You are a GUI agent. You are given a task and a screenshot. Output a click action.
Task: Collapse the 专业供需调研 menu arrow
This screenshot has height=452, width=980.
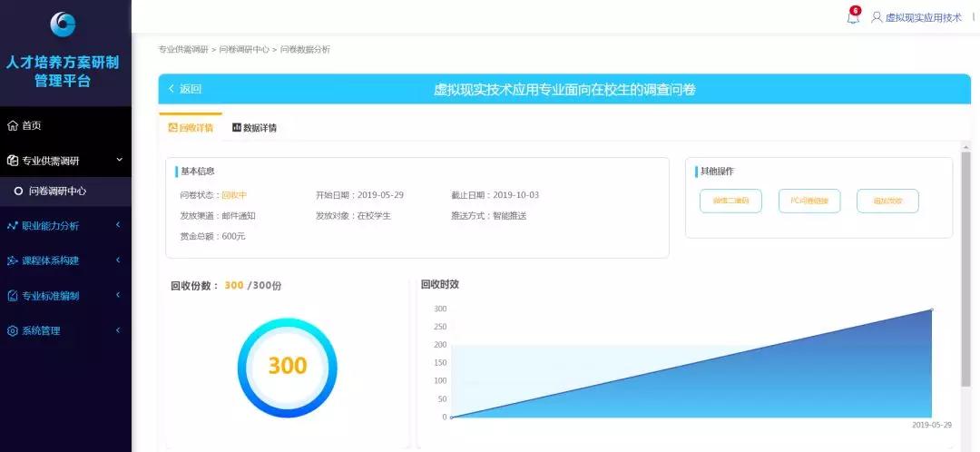(x=119, y=161)
